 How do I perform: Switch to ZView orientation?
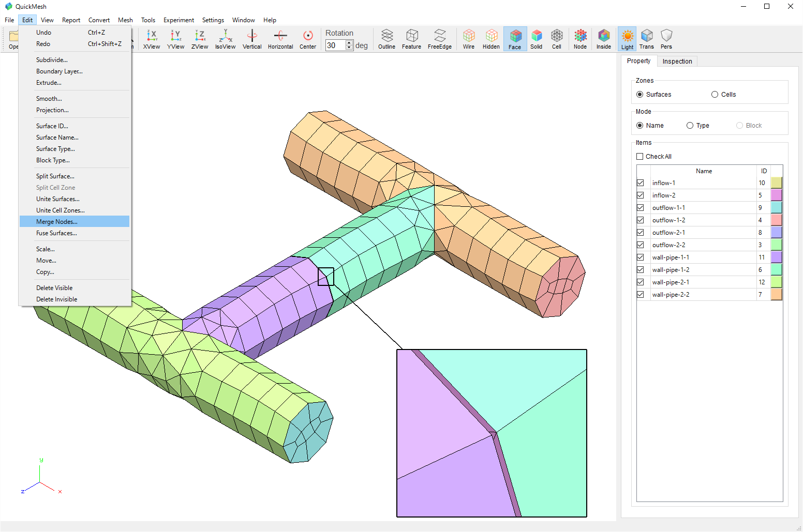coord(200,39)
